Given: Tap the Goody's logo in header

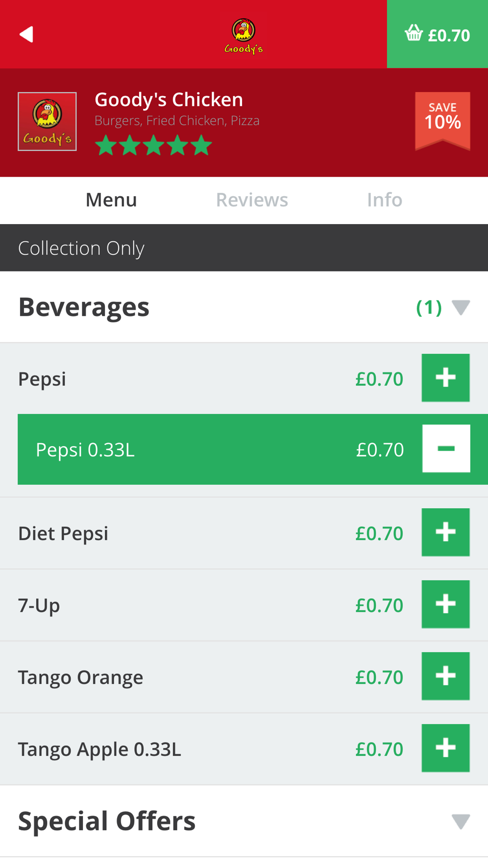Looking at the screenshot, I should point(244,36).
